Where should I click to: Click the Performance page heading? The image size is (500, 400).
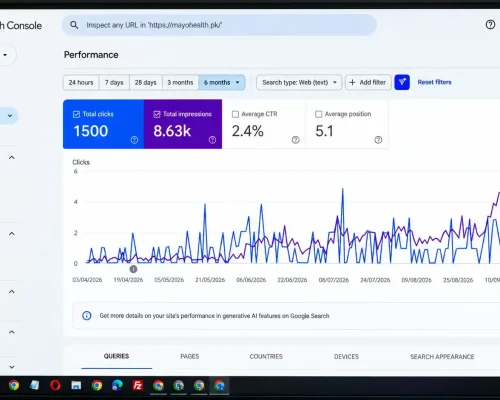coord(91,55)
